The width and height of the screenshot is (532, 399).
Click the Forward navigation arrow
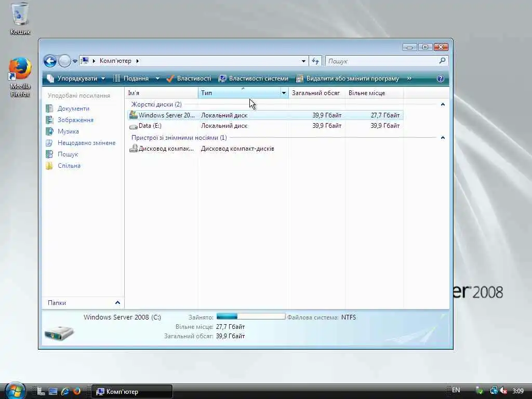(64, 61)
